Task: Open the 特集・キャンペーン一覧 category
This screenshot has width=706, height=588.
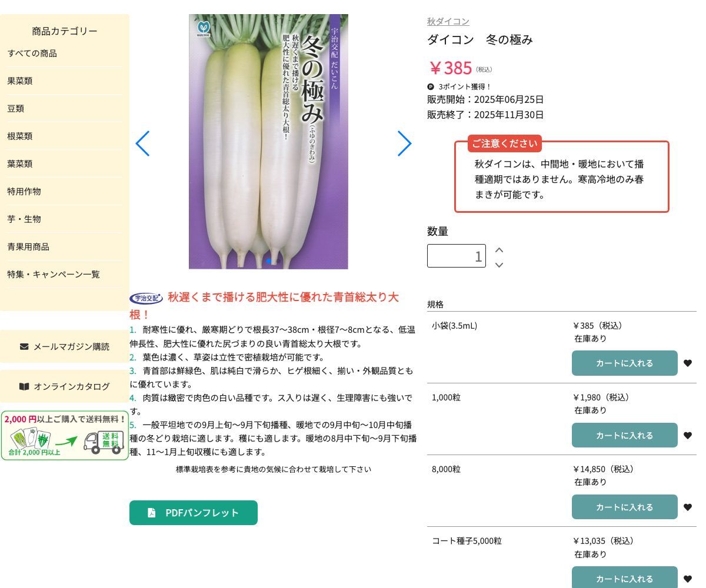Action: 54,274
